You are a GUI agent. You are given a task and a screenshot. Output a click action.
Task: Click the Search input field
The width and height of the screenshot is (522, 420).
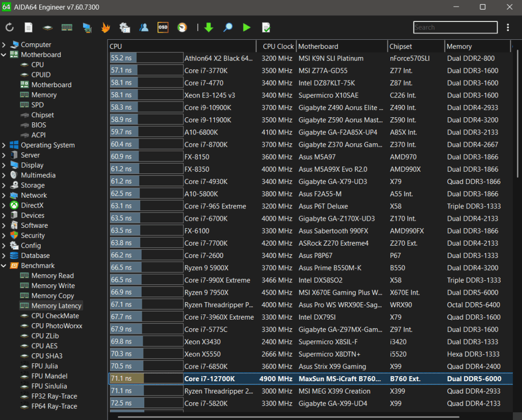tap(455, 28)
